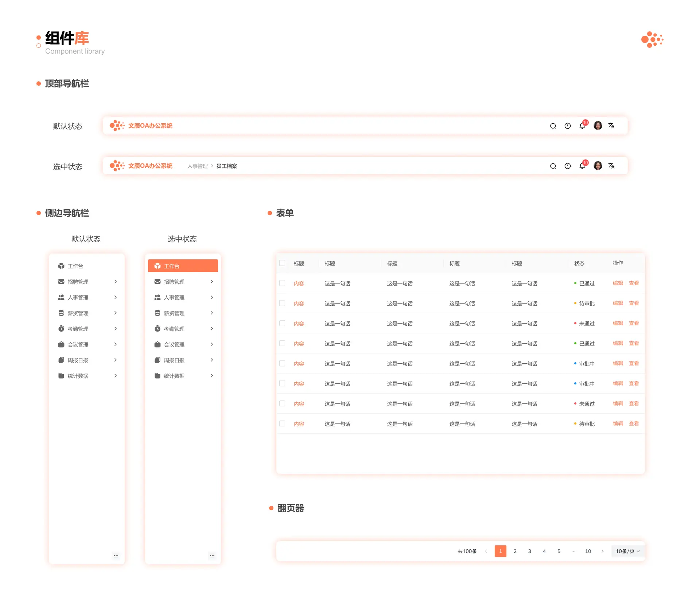Select highlighted 工作台 item in selected sidebar
The image size is (700, 592).
183,266
